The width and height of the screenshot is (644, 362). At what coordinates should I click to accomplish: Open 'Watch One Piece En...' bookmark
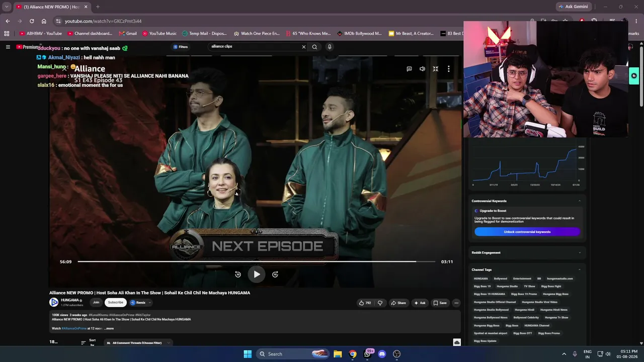[x=257, y=34]
